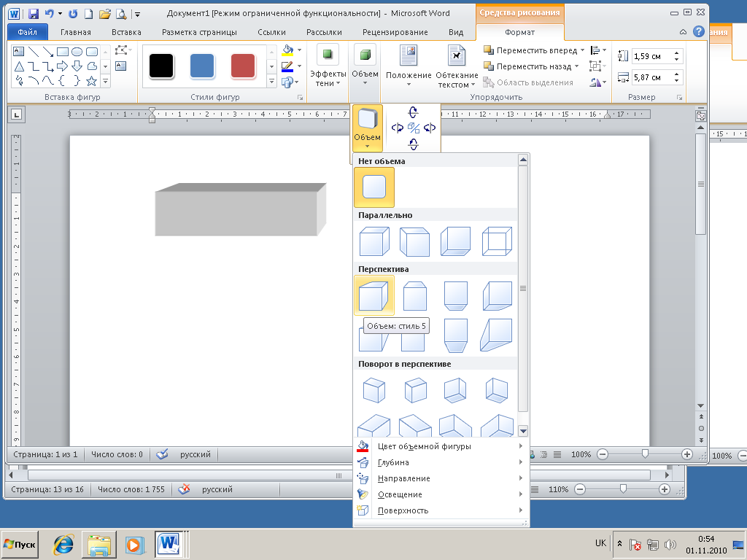
Task: Open Цвет объемной фигуры submenu
Action: [441, 446]
